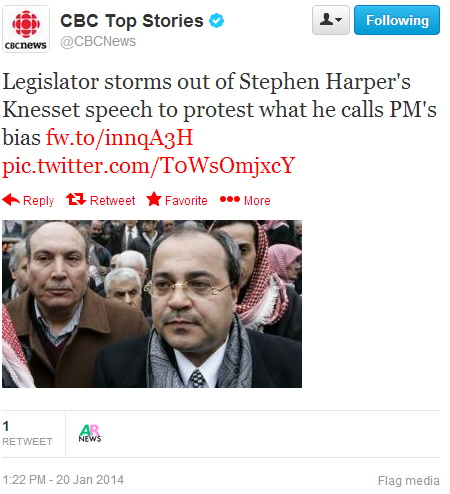Click the CBC News profile avatar
The image size is (450, 494).
[x=26, y=29]
